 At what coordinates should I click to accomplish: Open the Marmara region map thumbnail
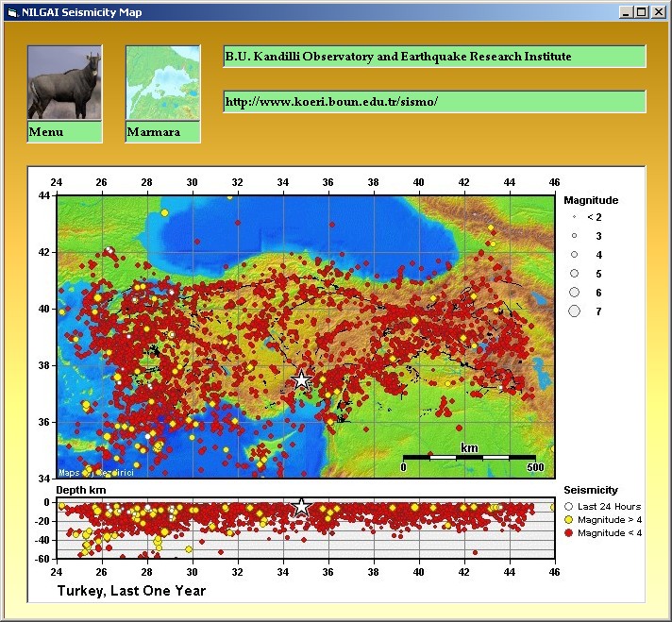point(162,82)
